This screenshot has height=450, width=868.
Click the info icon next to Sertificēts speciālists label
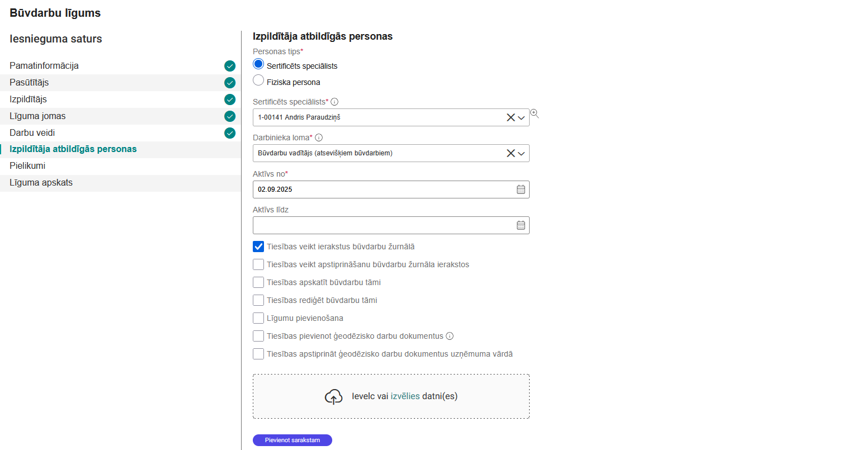[x=334, y=102]
